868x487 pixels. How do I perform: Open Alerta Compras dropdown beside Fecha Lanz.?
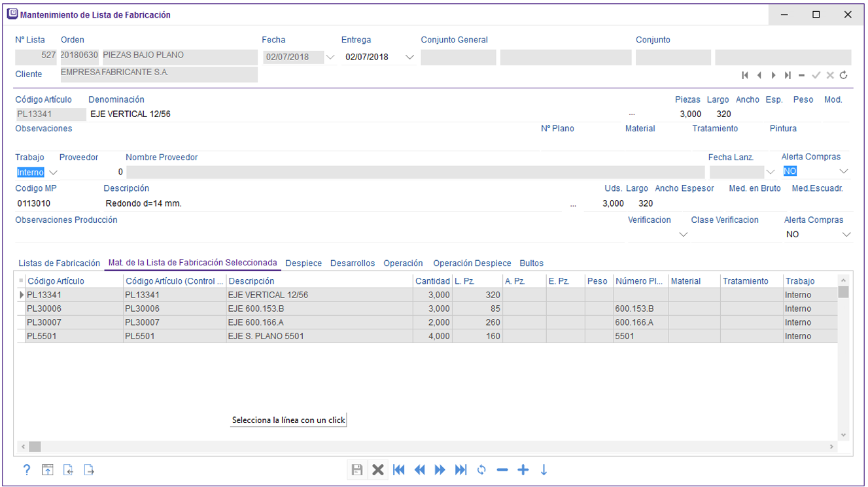pos(844,171)
